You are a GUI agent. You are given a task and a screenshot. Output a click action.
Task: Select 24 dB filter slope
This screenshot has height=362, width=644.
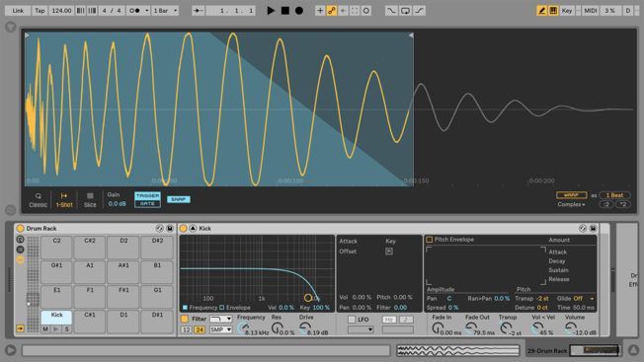tap(200, 329)
